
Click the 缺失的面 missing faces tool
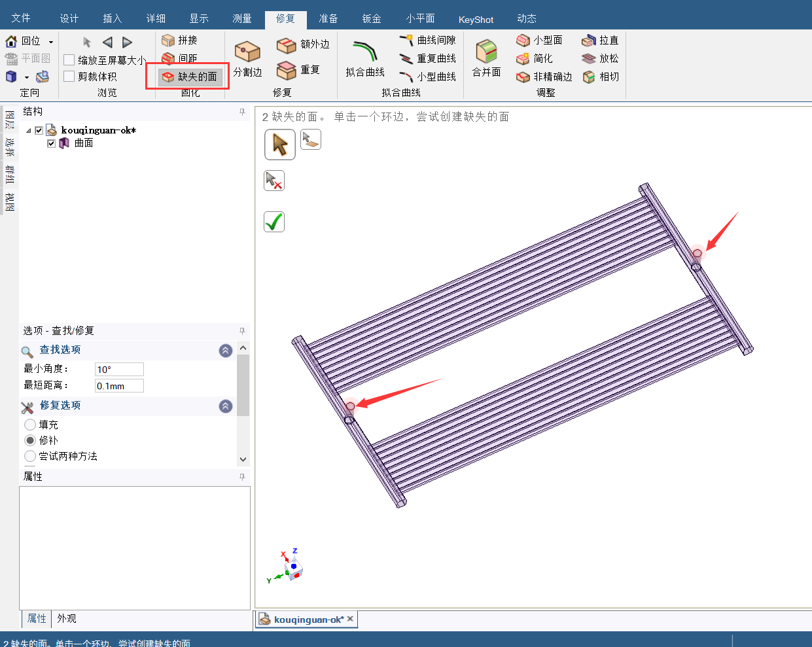point(190,77)
